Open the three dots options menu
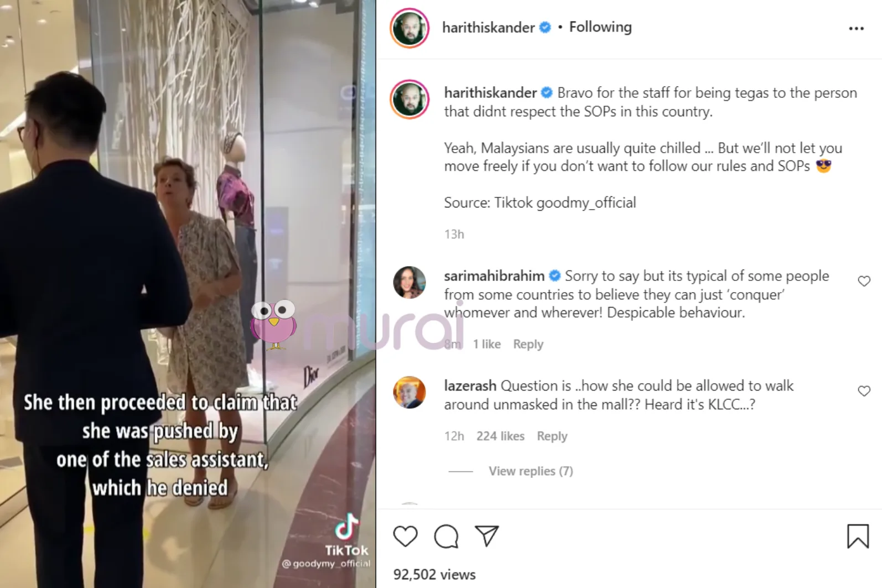The height and width of the screenshot is (588, 882). 856,28
